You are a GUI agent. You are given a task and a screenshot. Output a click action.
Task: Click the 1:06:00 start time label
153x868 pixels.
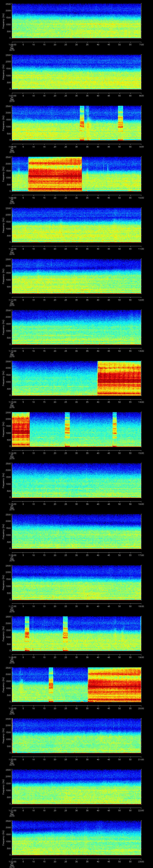pyautogui.click(x=12, y=44)
